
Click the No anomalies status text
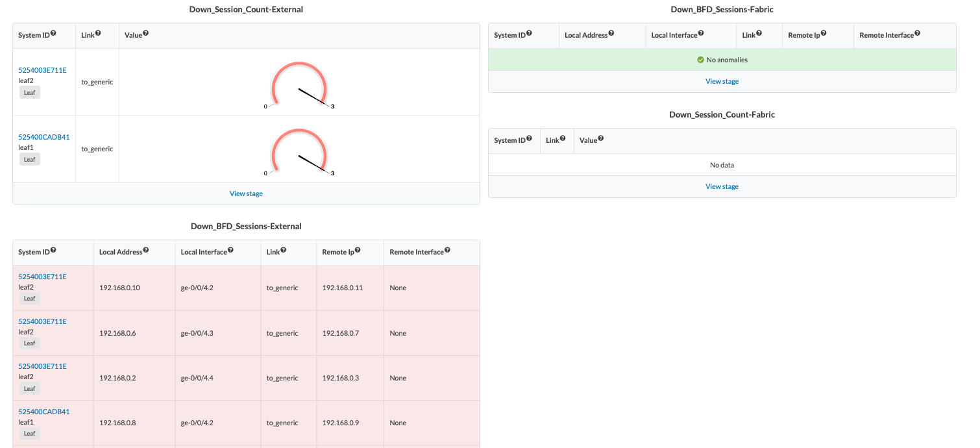pos(727,60)
